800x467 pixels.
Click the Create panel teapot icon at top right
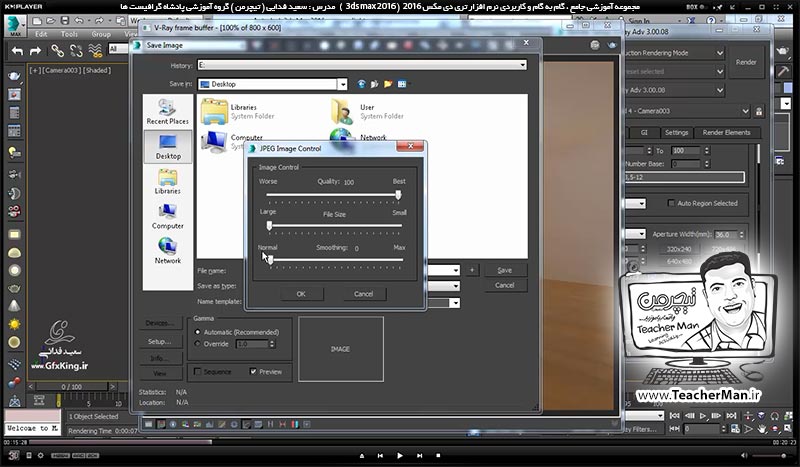coord(783,51)
